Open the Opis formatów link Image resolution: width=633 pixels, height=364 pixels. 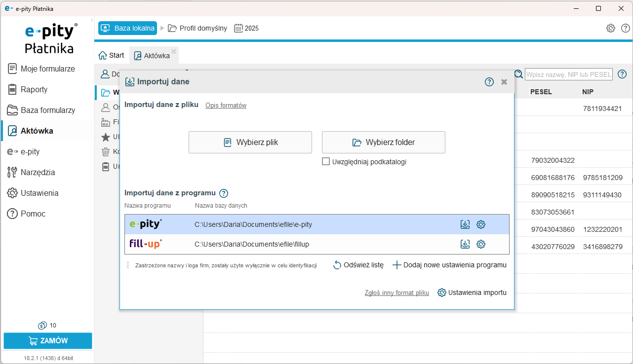(226, 106)
